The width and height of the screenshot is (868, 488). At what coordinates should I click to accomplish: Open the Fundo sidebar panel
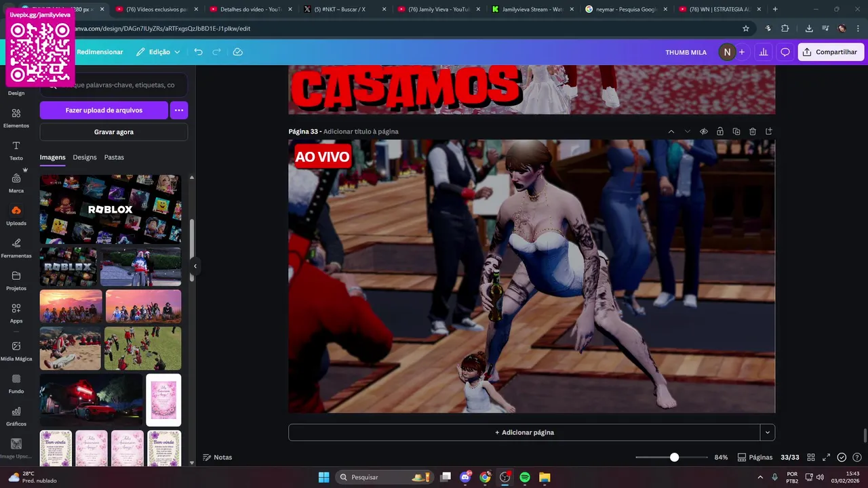point(16,384)
